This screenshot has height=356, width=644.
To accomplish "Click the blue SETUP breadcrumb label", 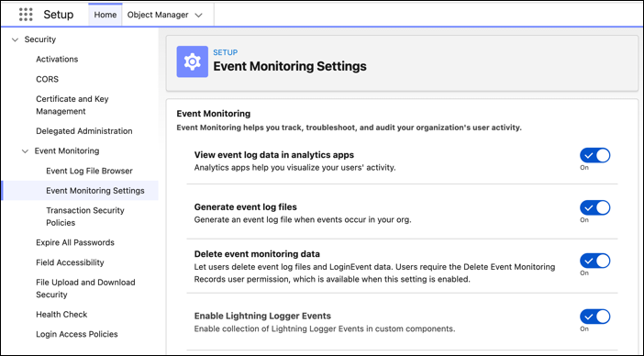I will pyautogui.click(x=225, y=52).
